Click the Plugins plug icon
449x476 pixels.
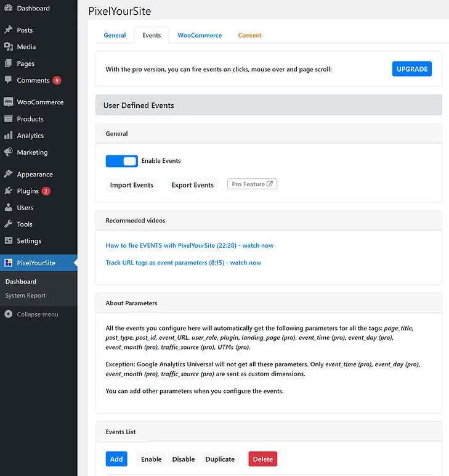[x=8, y=191]
